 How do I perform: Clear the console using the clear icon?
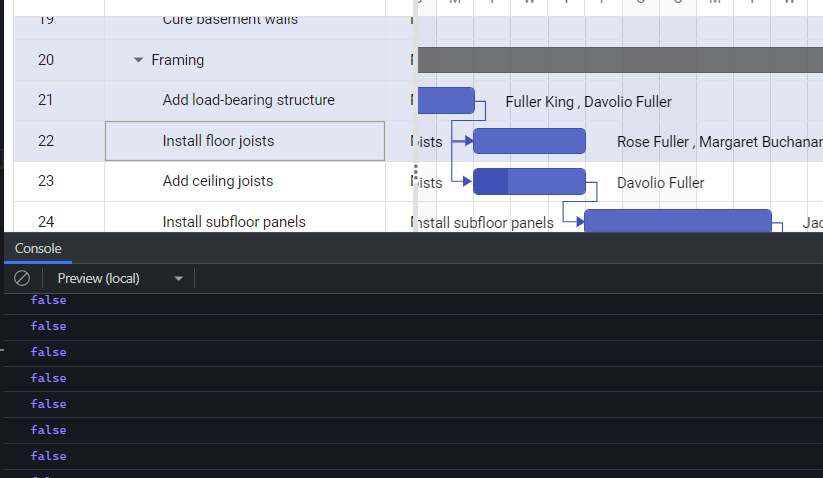tap(22, 278)
